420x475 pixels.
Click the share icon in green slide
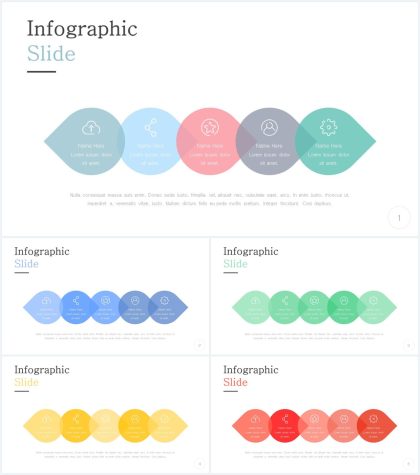coord(285,301)
